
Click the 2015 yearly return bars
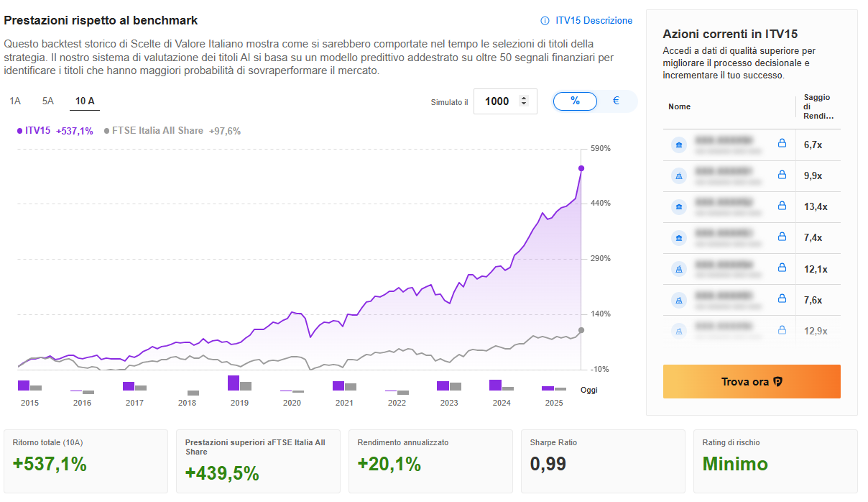point(29,385)
